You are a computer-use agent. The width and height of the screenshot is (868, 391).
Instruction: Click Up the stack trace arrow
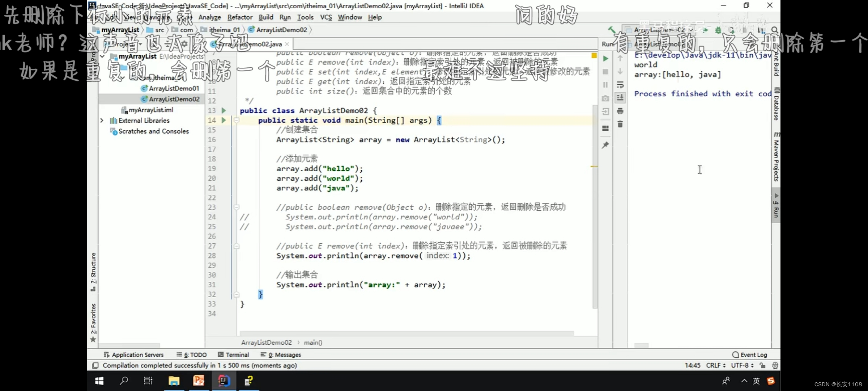620,58
